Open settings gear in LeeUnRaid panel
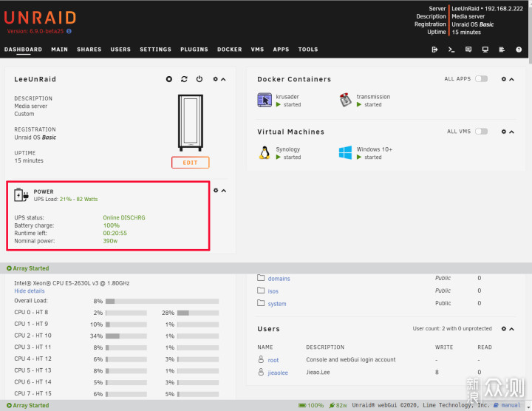Image resolution: width=532 pixels, height=411 pixels. coord(215,79)
